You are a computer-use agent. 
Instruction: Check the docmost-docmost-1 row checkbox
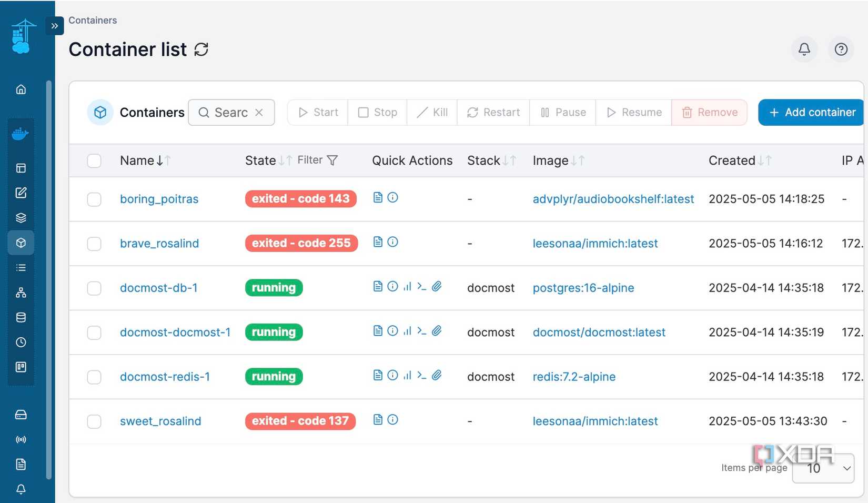point(94,333)
